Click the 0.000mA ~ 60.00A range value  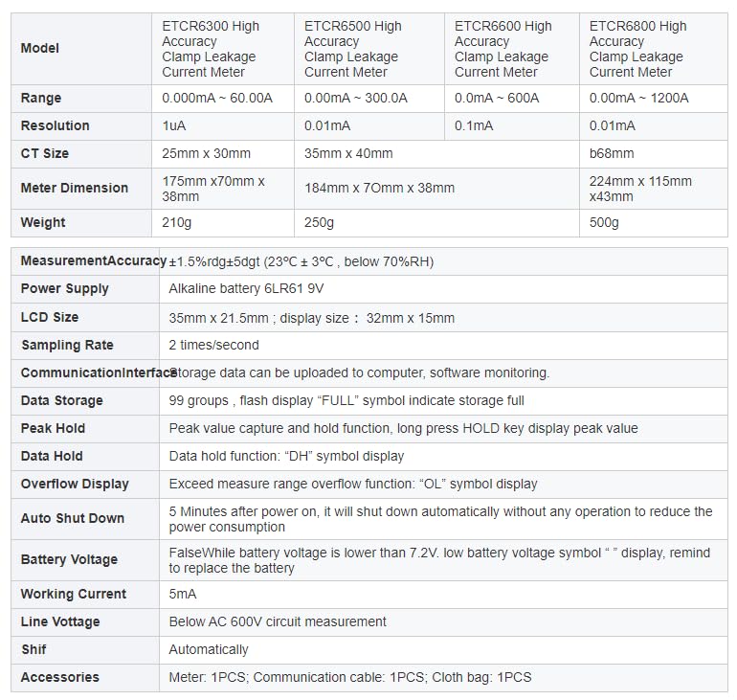coord(217,99)
